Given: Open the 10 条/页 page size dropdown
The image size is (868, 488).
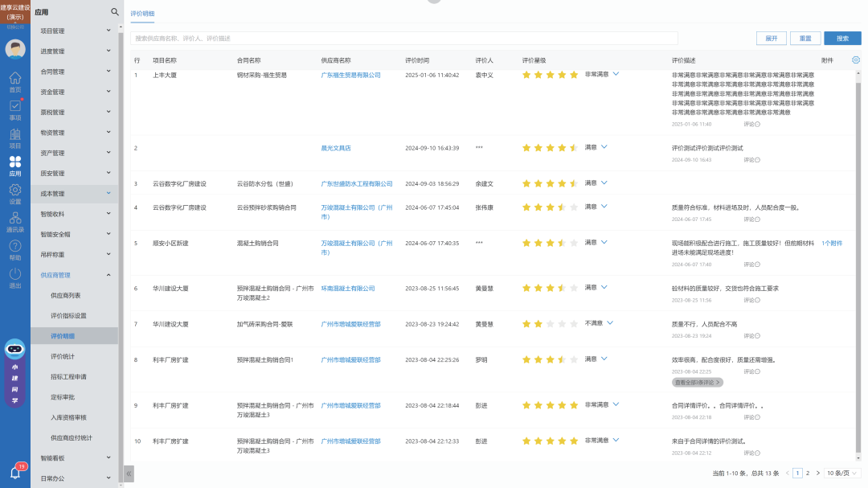Looking at the screenshot, I should tap(841, 474).
